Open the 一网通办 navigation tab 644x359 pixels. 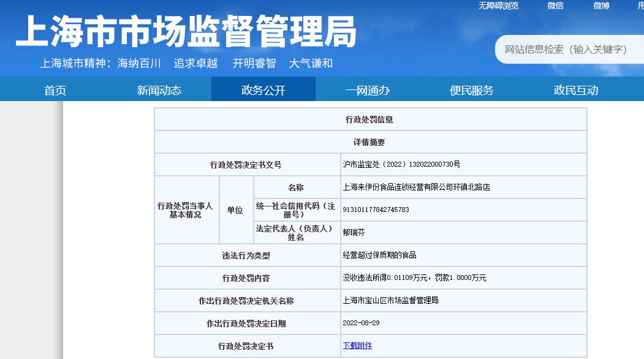368,90
